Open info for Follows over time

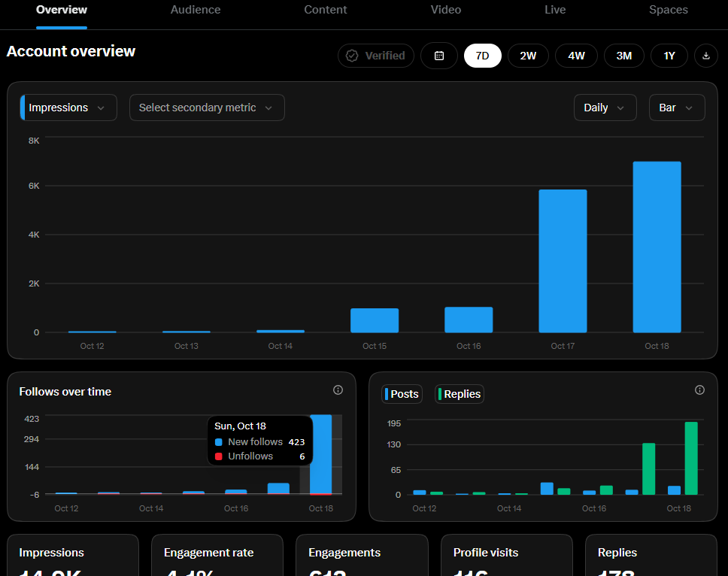tap(338, 390)
